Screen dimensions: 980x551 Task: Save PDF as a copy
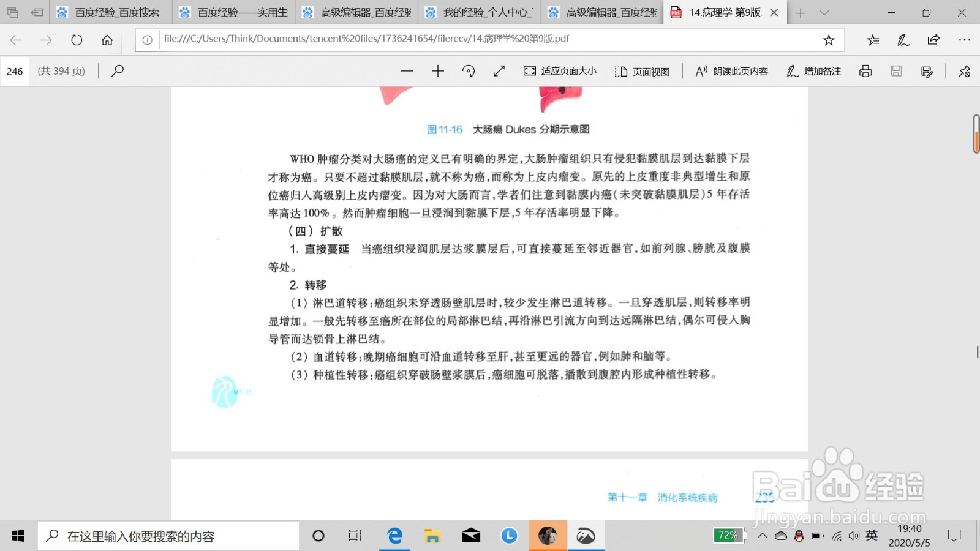pyautogui.click(x=927, y=71)
